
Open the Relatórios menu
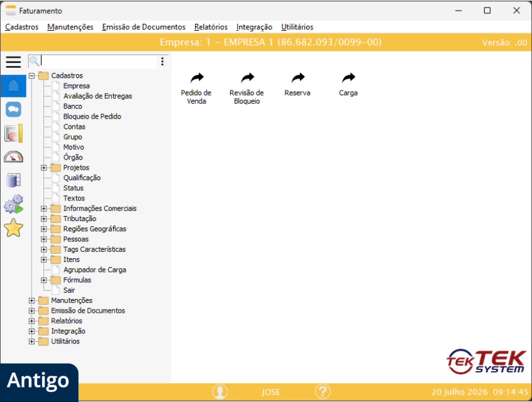pos(211,27)
